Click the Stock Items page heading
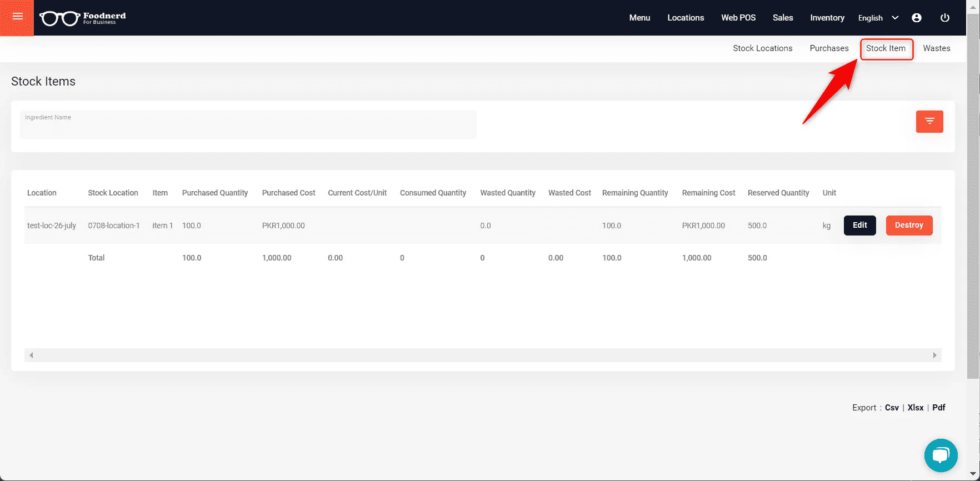Screen dimensions: 980x481 click(43, 81)
